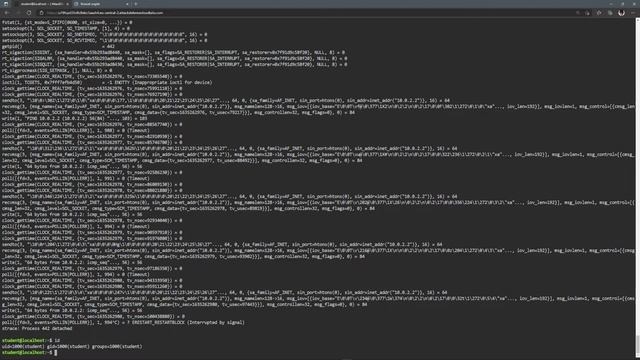The height and width of the screenshot is (360, 640).
Task: Open a new browser tab with the plus button
Action: pos(136,4)
